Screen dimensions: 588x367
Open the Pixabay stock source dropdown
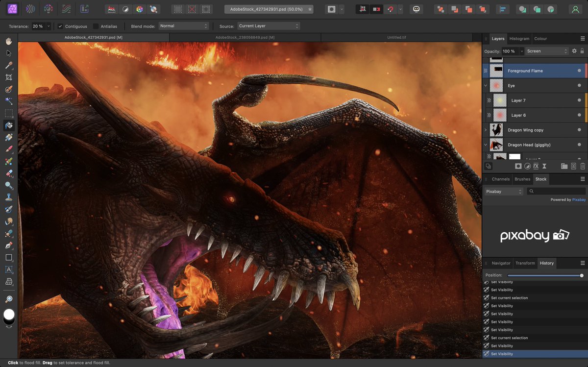[x=504, y=192]
